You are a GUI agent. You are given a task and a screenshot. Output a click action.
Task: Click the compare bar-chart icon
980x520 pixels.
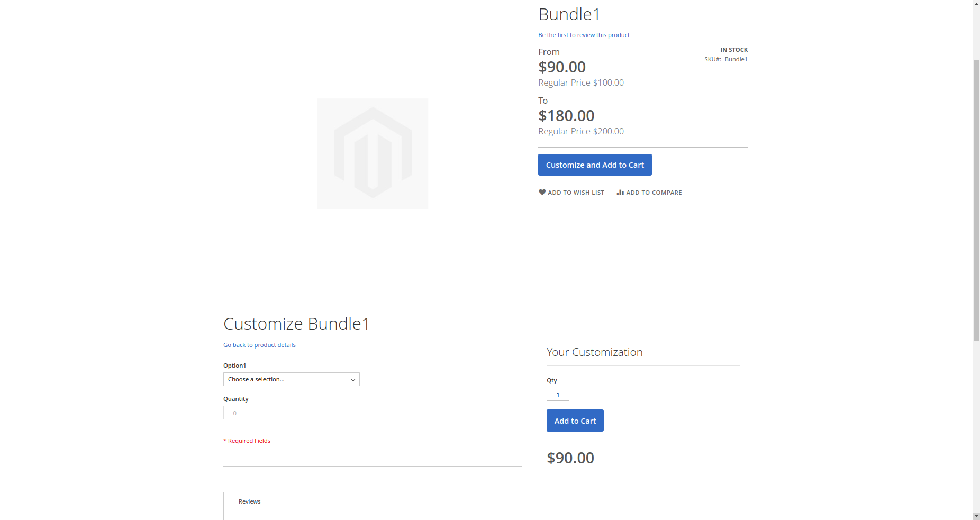pyautogui.click(x=620, y=193)
